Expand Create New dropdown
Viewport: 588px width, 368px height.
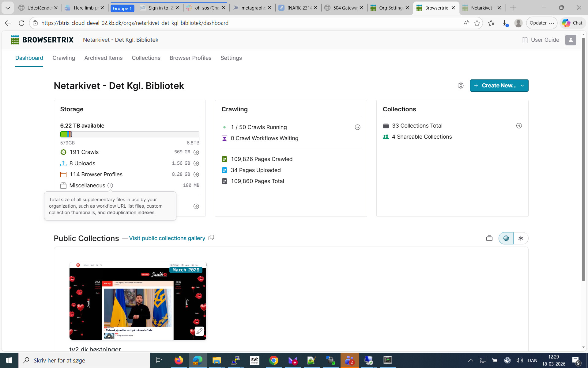point(522,86)
